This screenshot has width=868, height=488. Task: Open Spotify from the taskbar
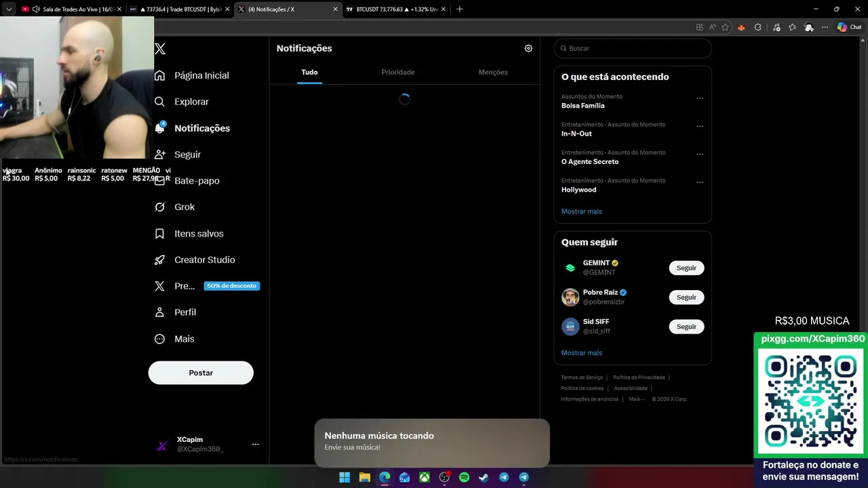pos(464,477)
